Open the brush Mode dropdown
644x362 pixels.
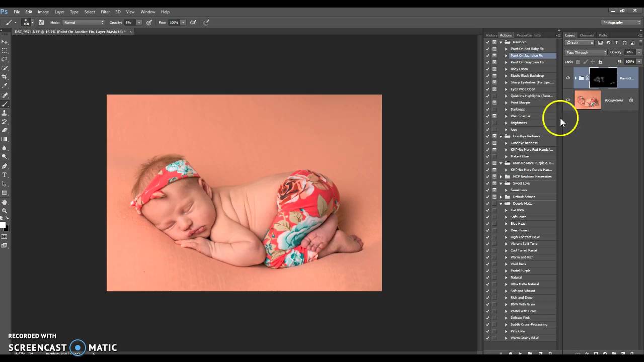coord(84,22)
